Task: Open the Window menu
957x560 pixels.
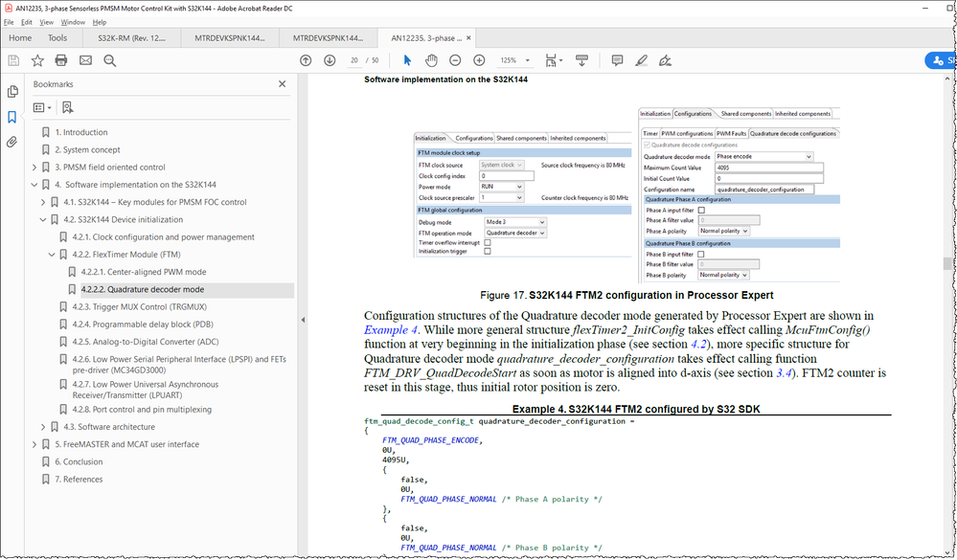Action: coord(73,22)
